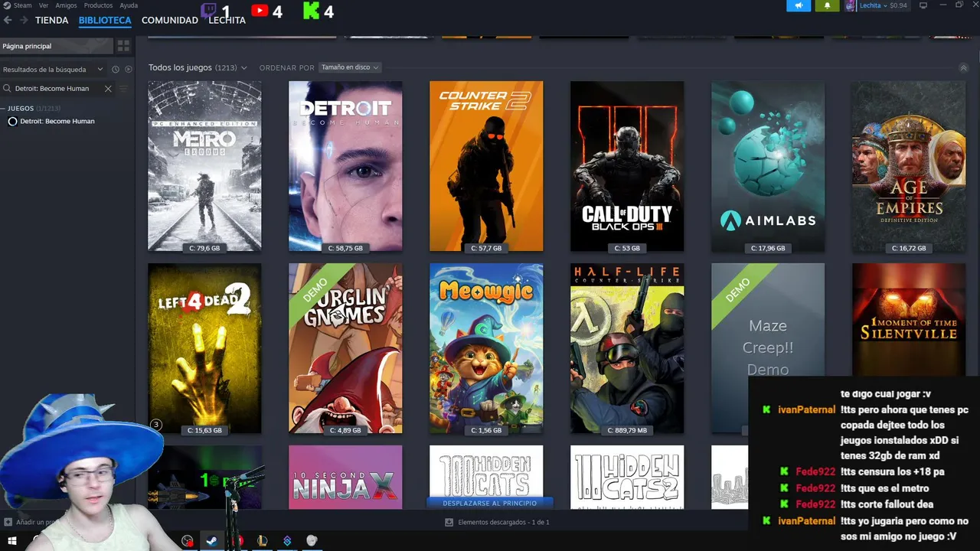This screenshot has width=980, height=551.
Task: Go back with the left navigation arrow
Action: 8,20
